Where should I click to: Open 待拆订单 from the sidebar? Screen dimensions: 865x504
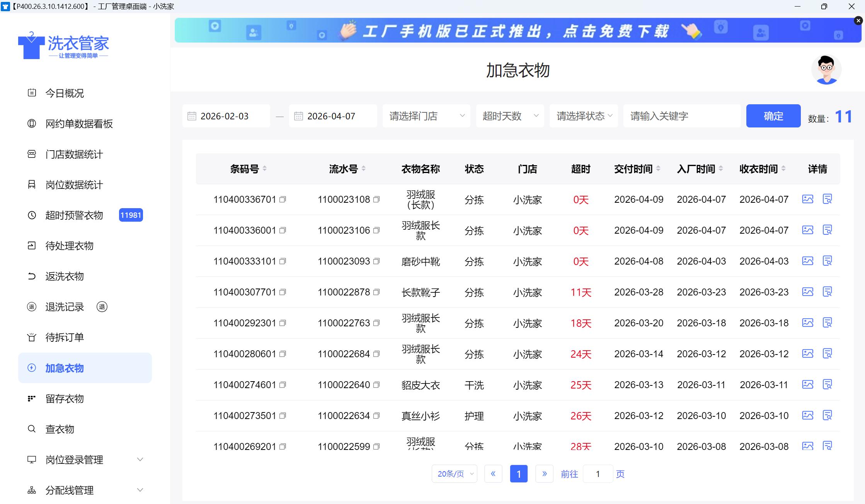(x=65, y=337)
